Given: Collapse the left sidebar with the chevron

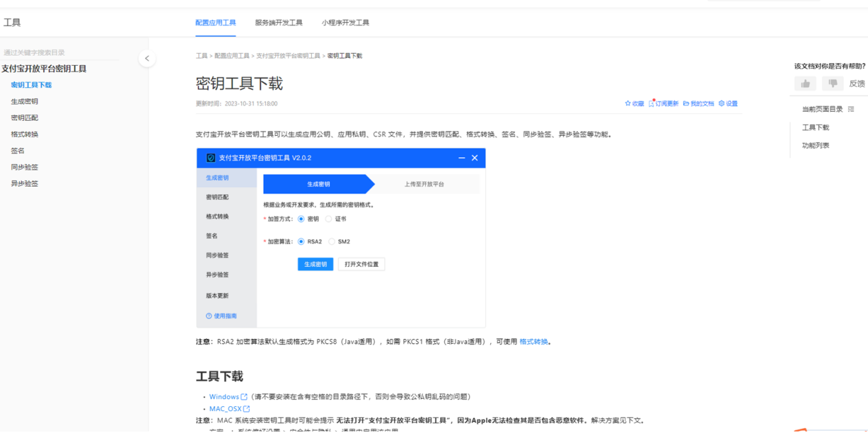Looking at the screenshot, I should click(147, 58).
